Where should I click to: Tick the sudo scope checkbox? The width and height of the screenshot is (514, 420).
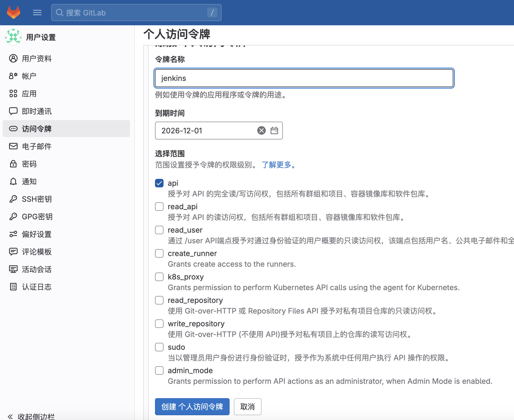pyautogui.click(x=159, y=347)
